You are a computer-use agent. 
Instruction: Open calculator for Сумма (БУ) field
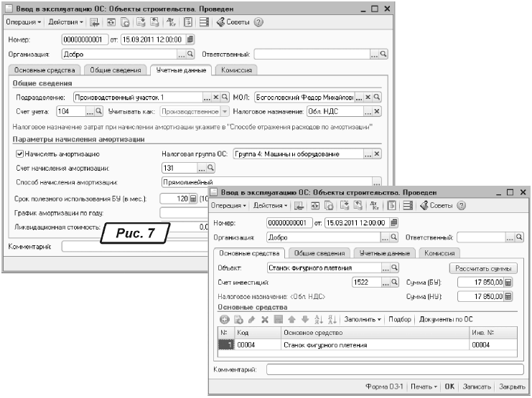click(509, 282)
